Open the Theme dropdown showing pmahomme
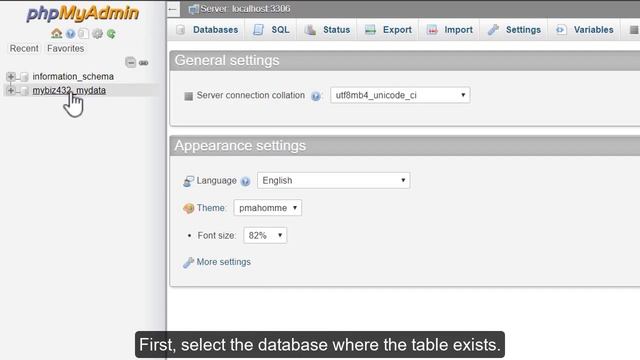The width and height of the screenshot is (640, 360). (x=268, y=208)
